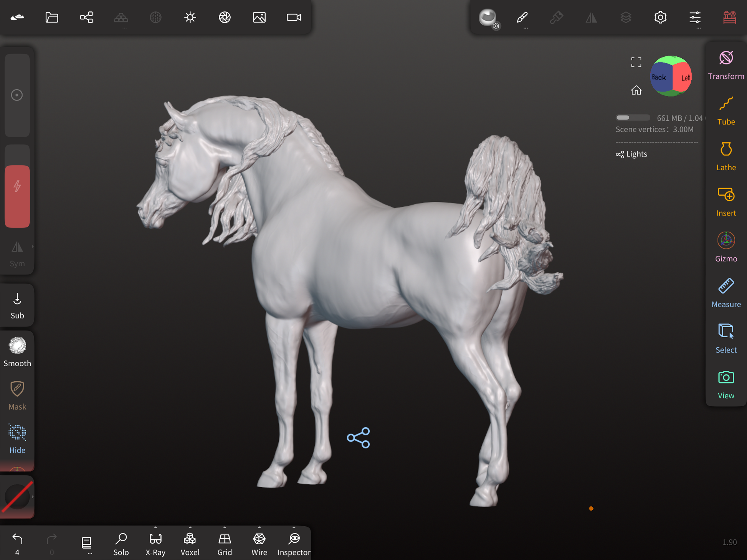The height and width of the screenshot is (560, 747).
Task: Activate the Gizmo tool
Action: [726, 248]
